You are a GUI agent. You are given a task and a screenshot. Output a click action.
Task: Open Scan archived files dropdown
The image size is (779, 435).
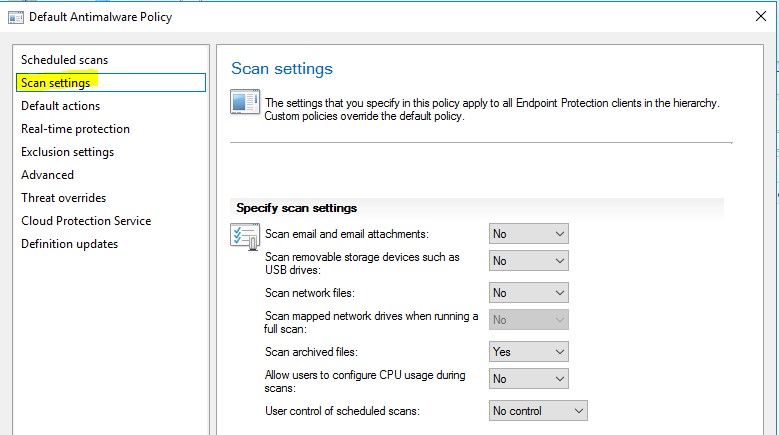coord(528,352)
